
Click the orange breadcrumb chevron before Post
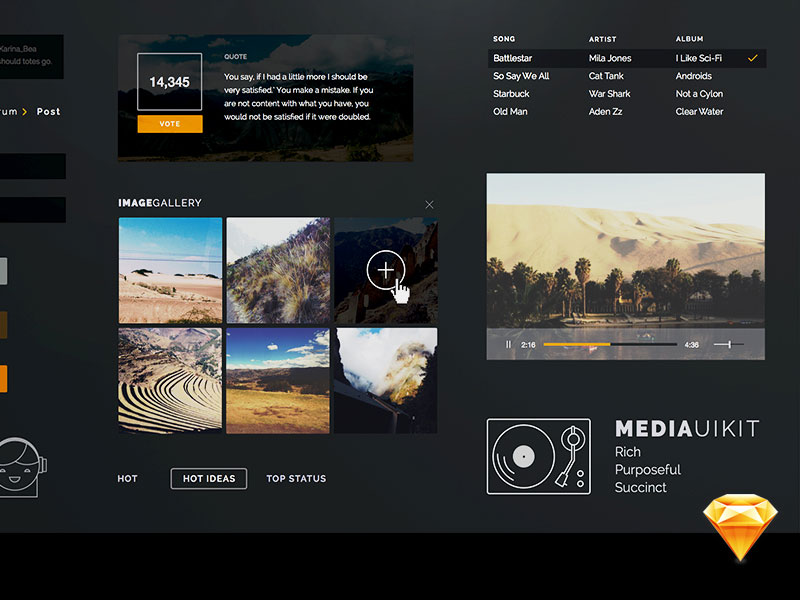(25, 112)
